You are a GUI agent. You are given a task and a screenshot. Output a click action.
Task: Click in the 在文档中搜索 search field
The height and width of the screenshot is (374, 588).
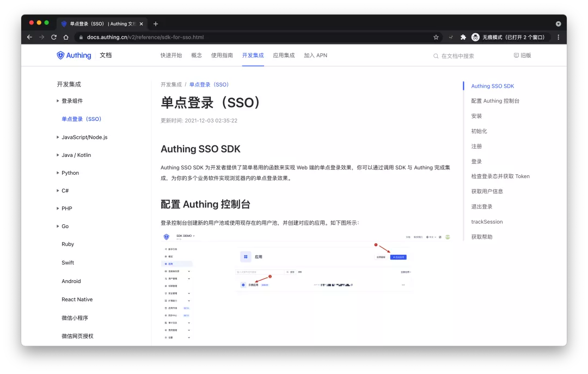coord(457,56)
